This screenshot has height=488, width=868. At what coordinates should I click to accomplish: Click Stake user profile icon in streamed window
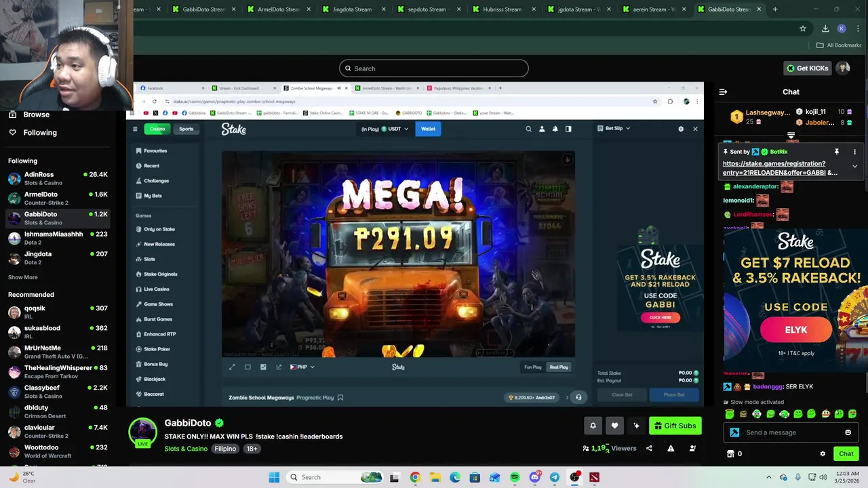pyautogui.click(x=541, y=129)
